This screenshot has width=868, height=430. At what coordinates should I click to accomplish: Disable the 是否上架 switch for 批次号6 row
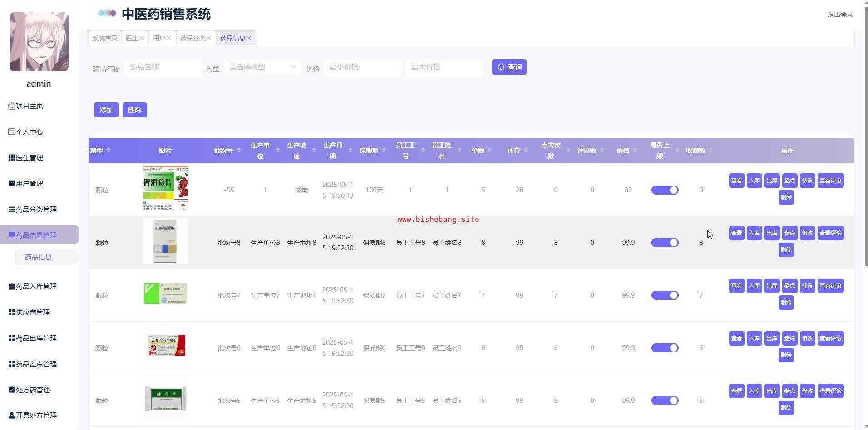pos(665,348)
